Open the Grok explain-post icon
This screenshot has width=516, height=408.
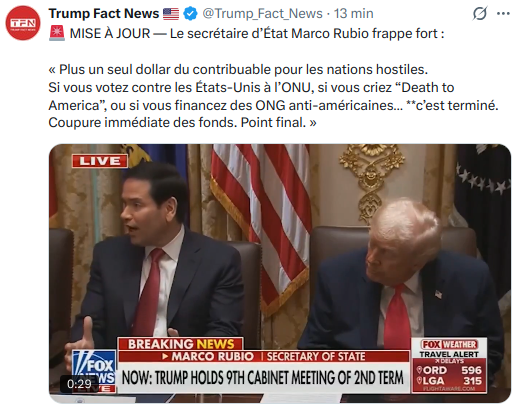480,14
